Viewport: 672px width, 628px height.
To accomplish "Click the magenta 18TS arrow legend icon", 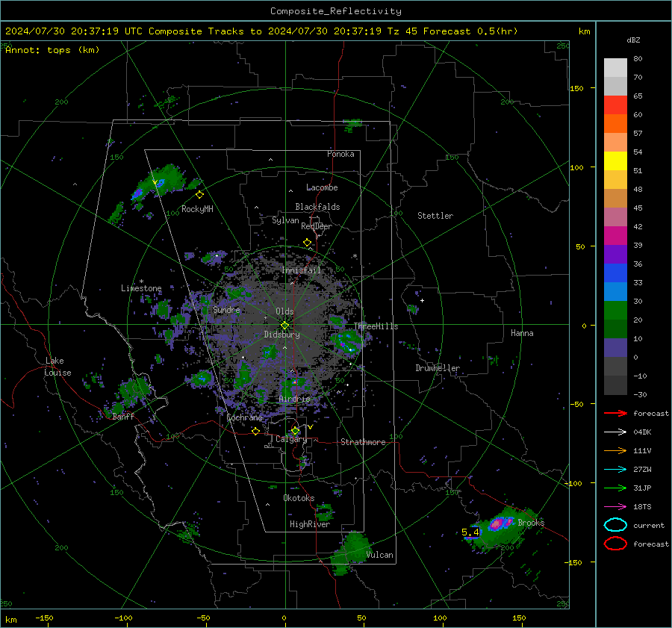I will (615, 507).
